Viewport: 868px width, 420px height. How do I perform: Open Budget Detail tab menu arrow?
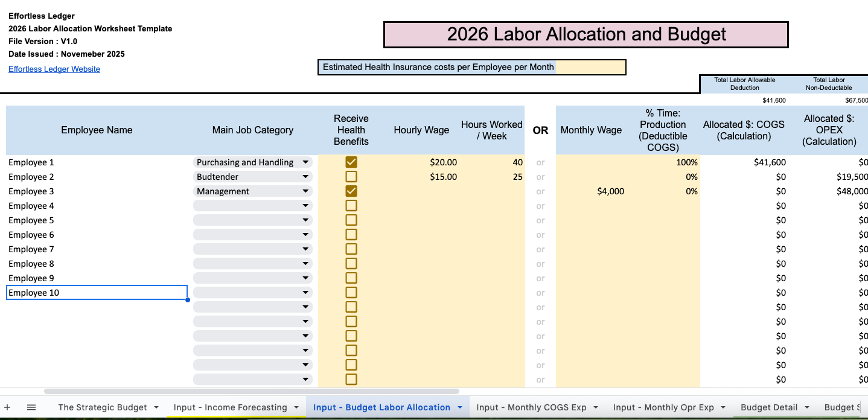[807, 407]
